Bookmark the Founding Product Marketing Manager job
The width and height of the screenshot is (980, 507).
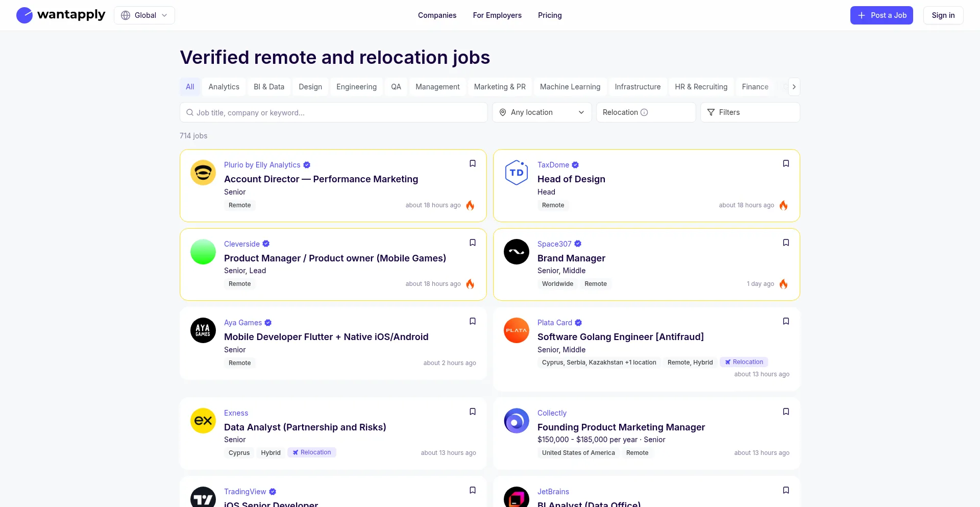point(786,412)
